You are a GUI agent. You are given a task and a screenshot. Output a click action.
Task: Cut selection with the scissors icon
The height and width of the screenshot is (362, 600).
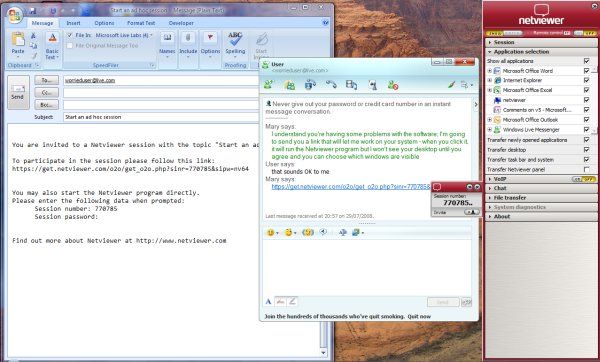point(33,36)
